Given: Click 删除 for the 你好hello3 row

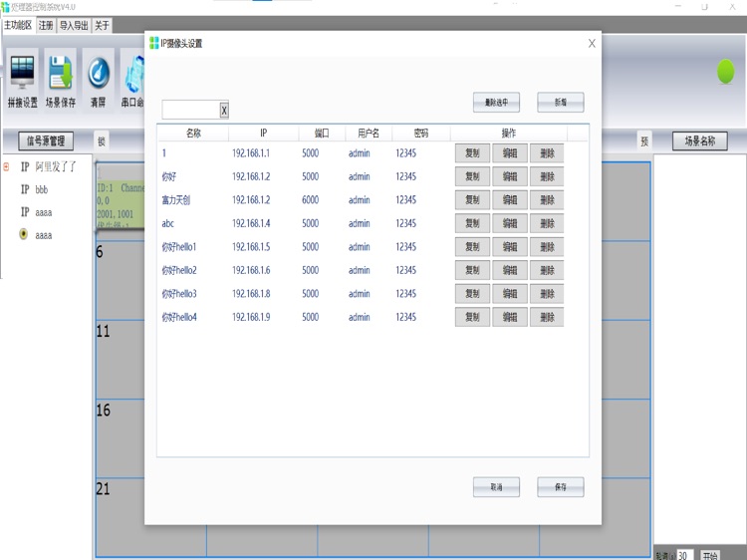Looking at the screenshot, I should pyautogui.click(x=547, y=293).
